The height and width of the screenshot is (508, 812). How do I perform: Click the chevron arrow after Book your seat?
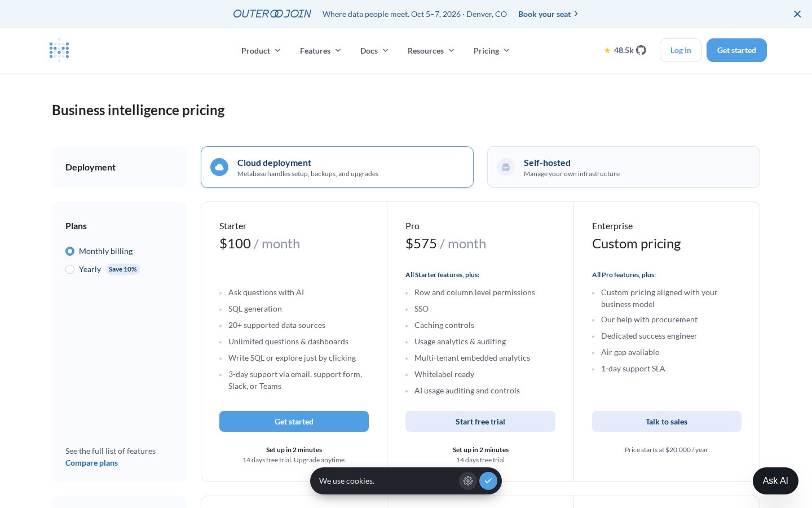point(576,14)
